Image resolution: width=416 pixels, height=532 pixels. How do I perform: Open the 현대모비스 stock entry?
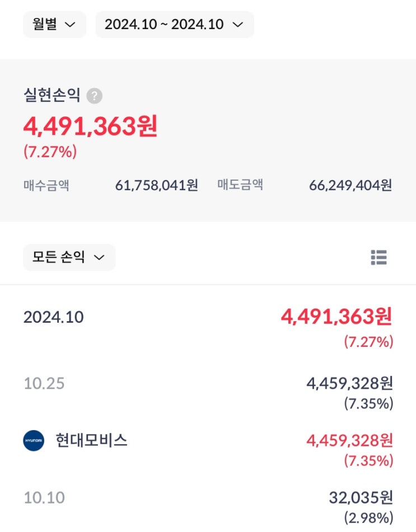[x=92, y=441]
